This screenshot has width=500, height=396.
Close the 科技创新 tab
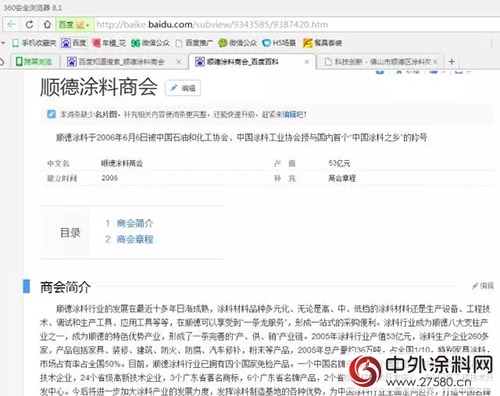pos(435,62)
